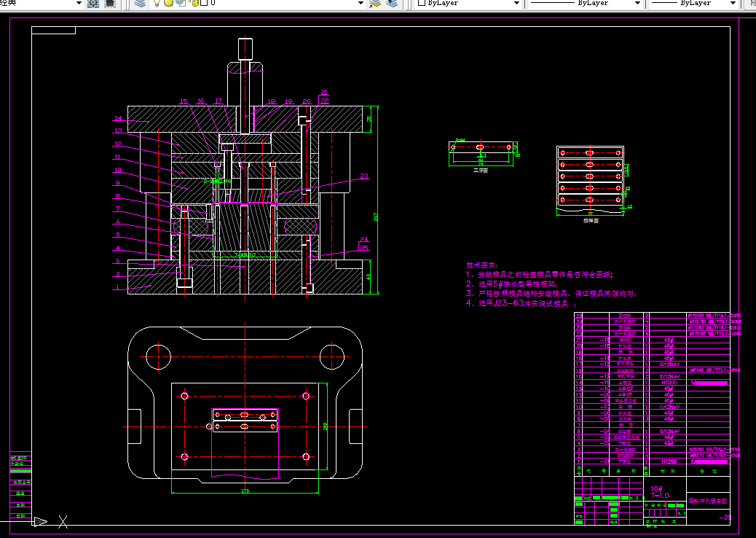Viewport: 756px width, 538px height.
Task: Open the ByLayer color control dropdown
Action: [516, 3]
